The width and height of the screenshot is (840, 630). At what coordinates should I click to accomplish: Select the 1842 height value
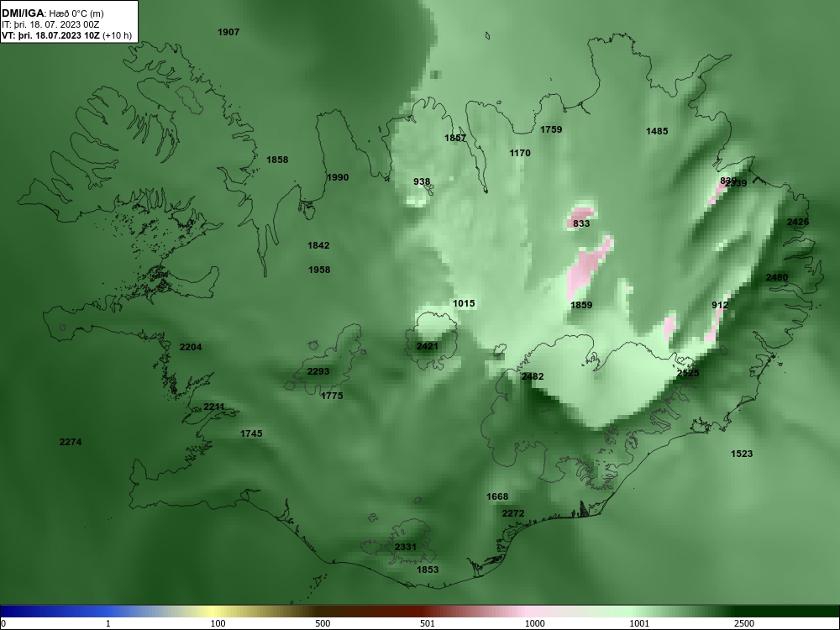coord(318,245)
